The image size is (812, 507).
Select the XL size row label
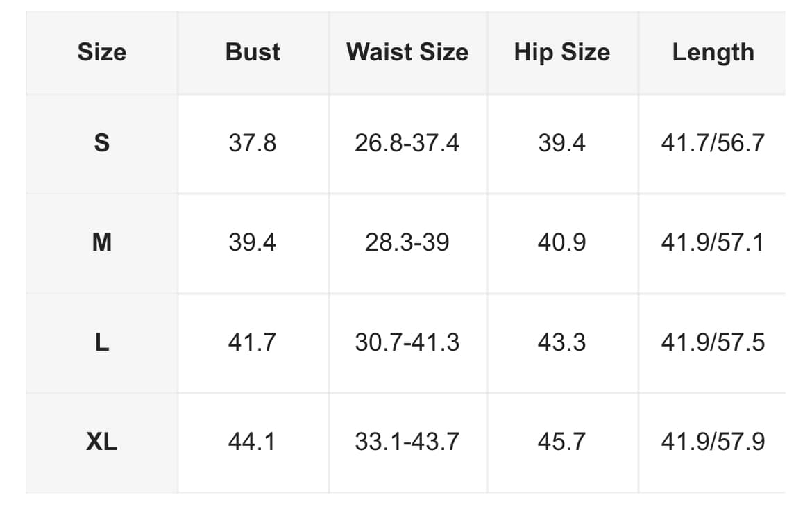click(x=102, y=442)
